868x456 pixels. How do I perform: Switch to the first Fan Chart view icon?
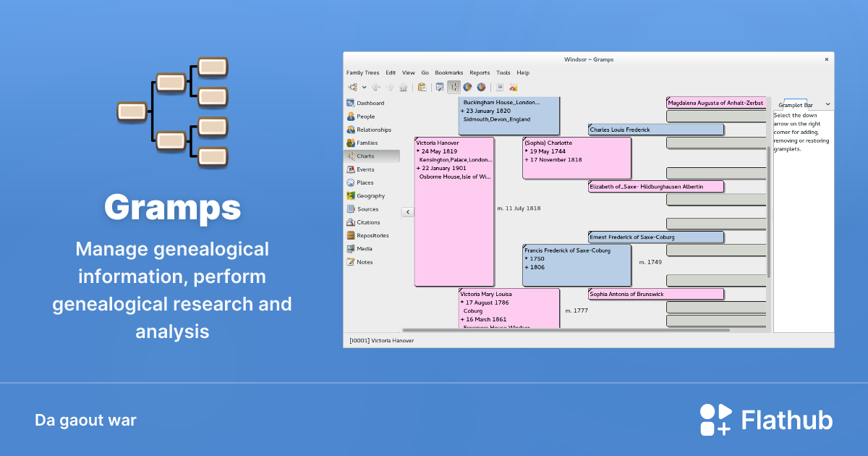(467, 88)
